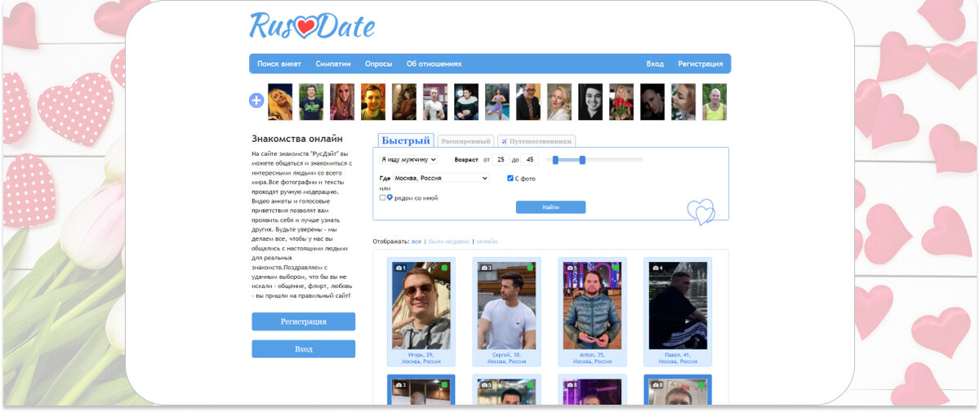Open Павел, 41 profile photo
980x412 pixels.
[678, 306]
